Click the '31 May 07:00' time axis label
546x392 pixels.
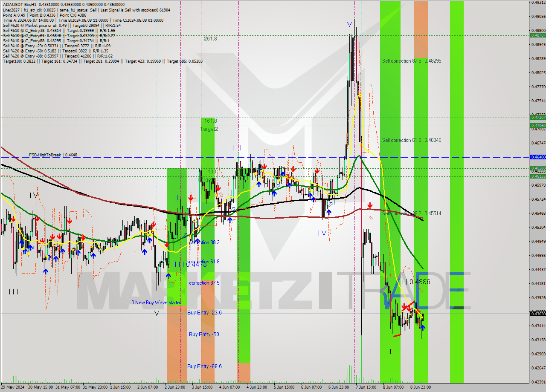click(68, 387)
